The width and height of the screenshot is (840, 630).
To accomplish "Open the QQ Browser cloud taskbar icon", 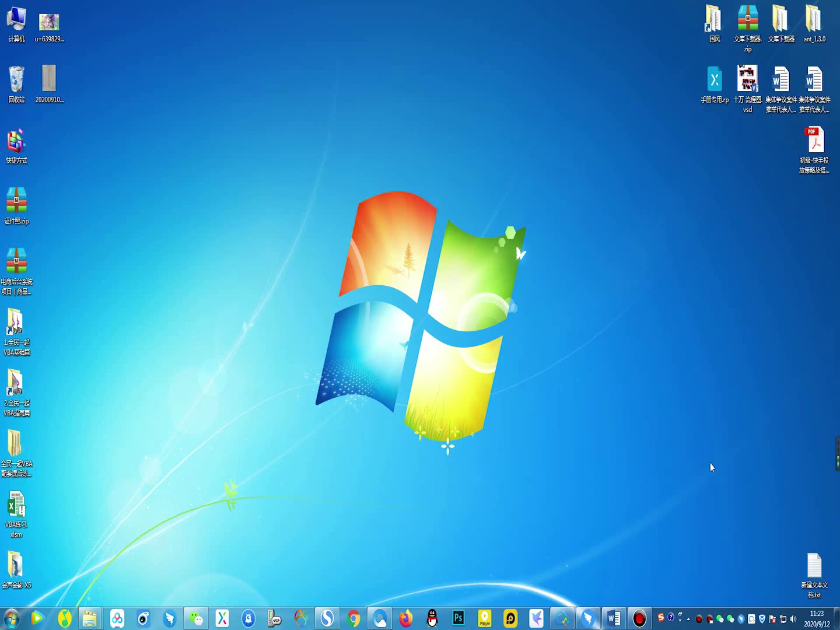I will 380,618.
